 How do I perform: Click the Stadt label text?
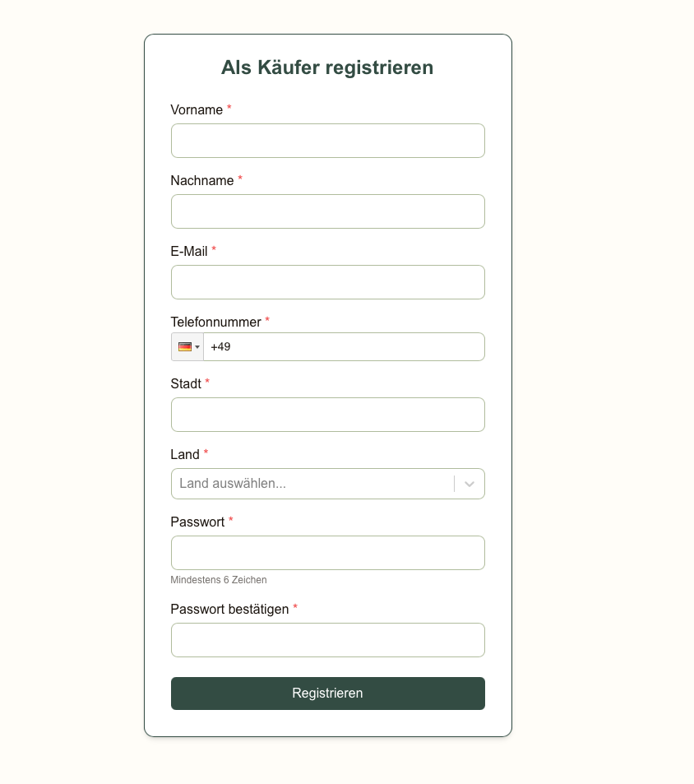[x=186, y=384]
